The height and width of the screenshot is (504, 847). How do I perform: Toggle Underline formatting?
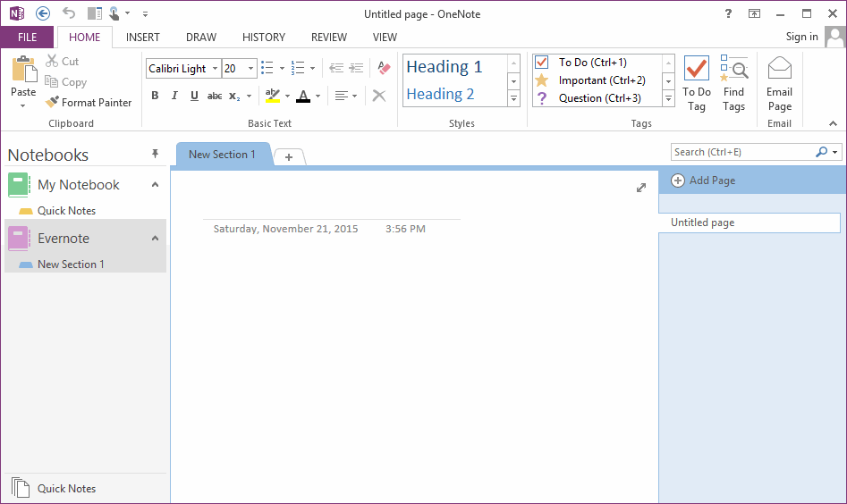point(194,96)
